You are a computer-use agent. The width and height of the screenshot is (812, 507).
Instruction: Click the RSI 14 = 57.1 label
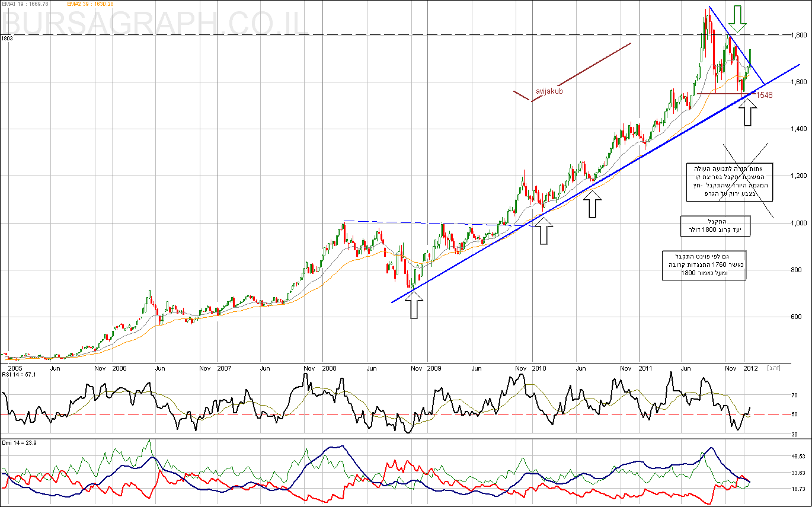[20, 375]
